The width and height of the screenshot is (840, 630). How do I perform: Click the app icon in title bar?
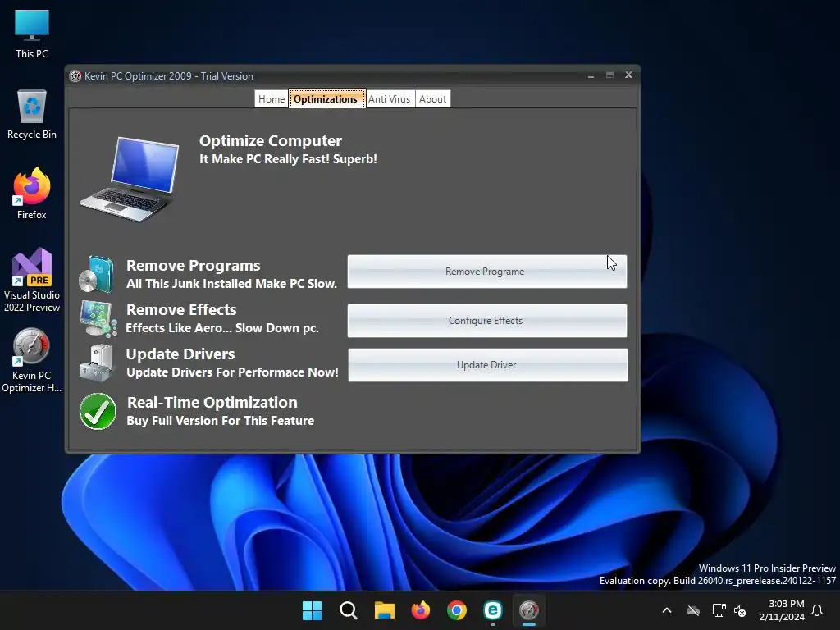pos(75,76)
